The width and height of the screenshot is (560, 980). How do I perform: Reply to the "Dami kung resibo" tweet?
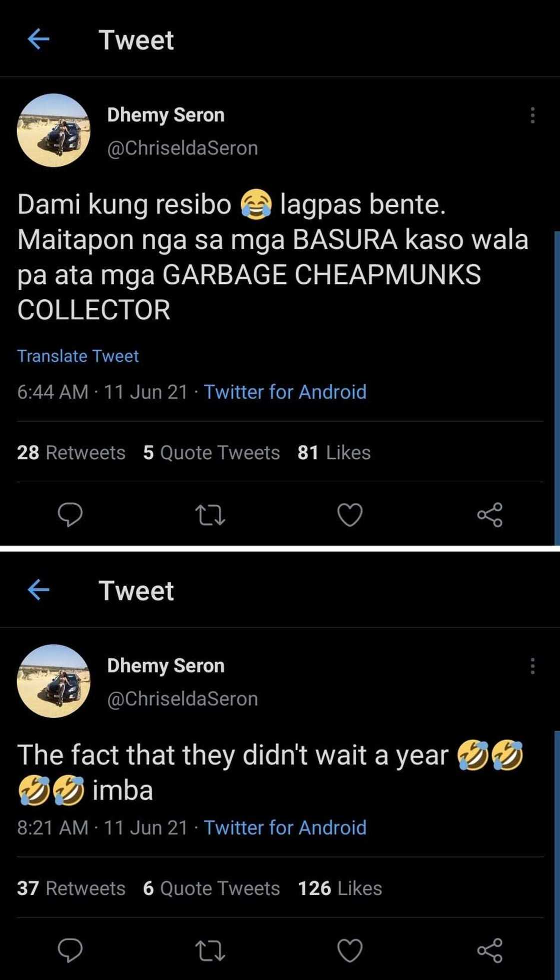point(70,515)
